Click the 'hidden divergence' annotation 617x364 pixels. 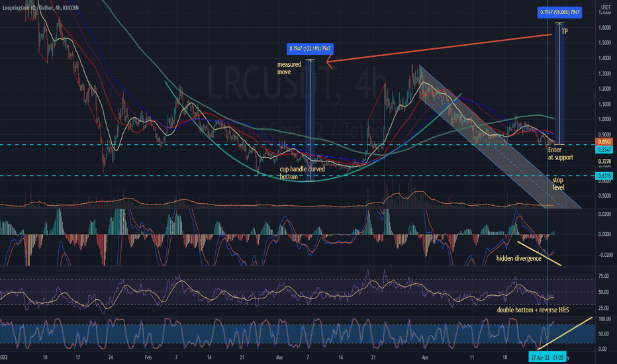518,259
